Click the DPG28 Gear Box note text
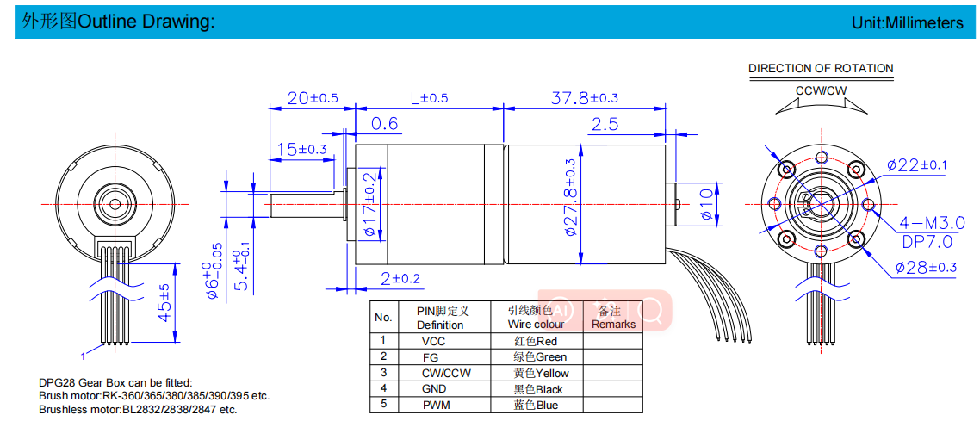The height and width of the screenshot is (421, 980). (115, 382)
